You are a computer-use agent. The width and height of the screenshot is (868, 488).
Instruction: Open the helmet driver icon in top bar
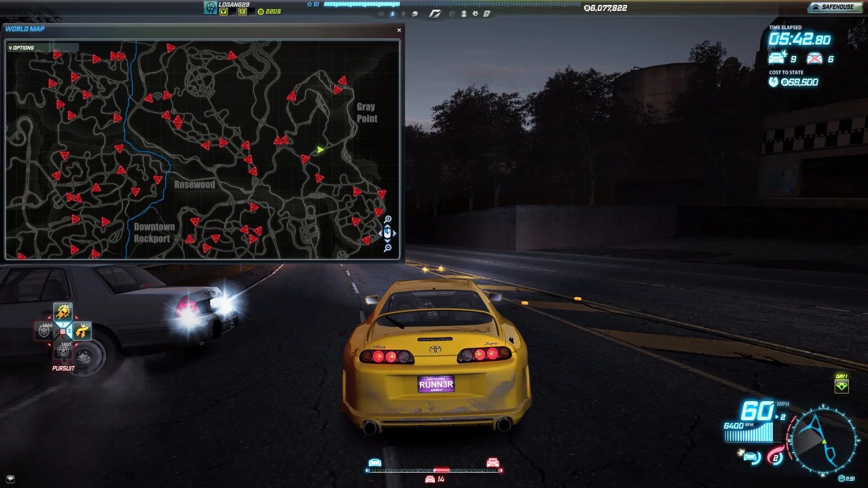pos(415,14)
